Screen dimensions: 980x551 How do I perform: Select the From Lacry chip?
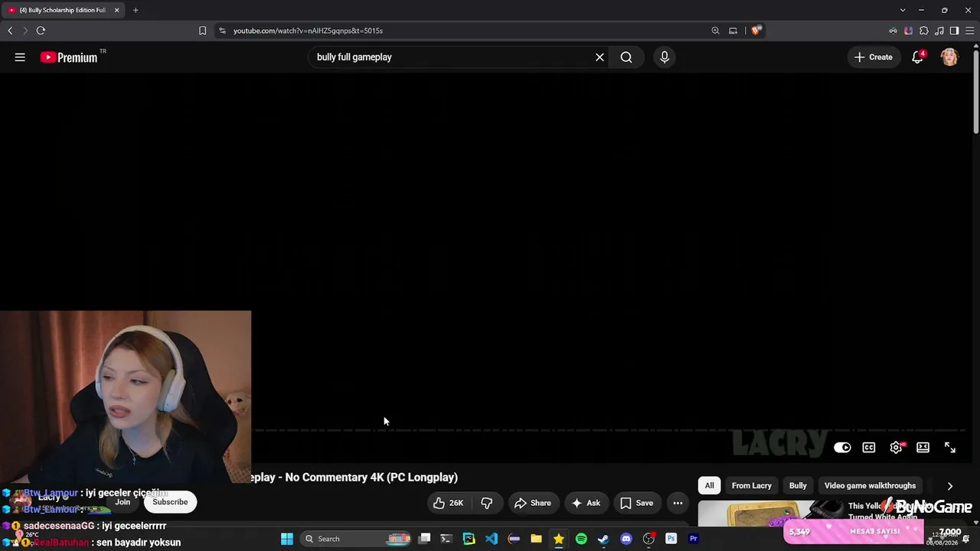pos(752,486)
